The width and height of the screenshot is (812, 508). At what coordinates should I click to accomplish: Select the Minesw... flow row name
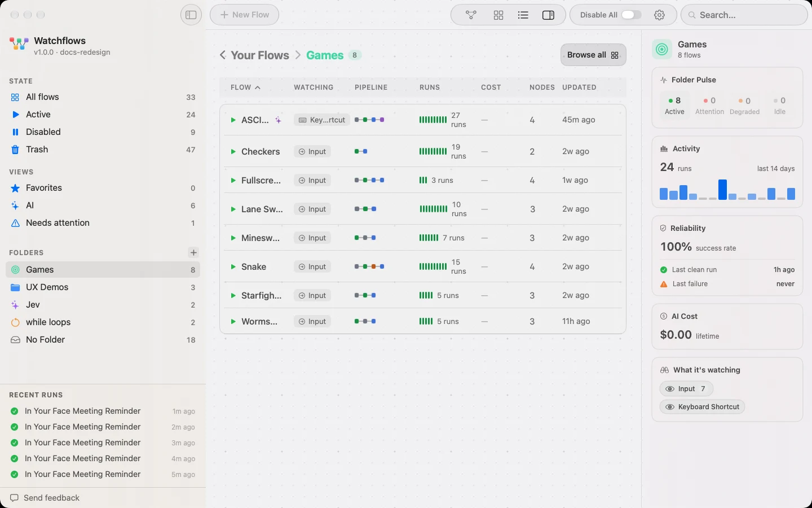(x=261, y=238)
